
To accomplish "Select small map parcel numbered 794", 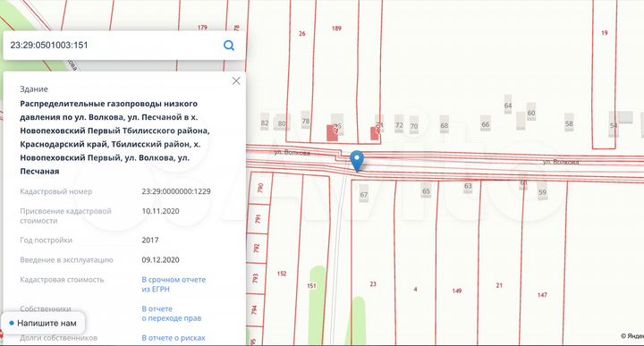I will pos(254,309).
